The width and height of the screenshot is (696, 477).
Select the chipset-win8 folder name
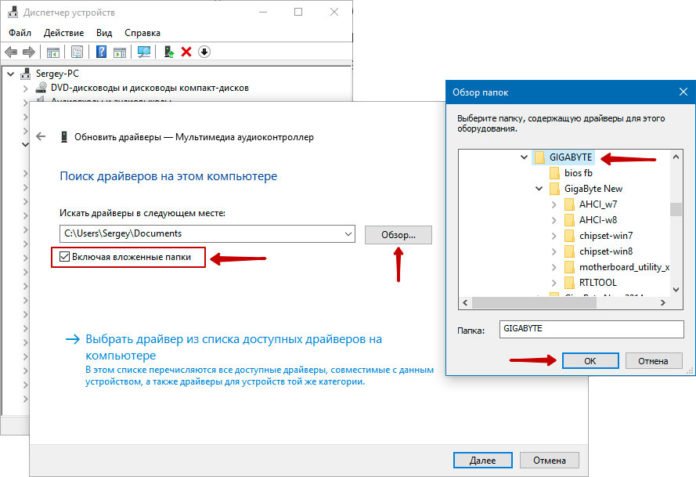[606, 252]
